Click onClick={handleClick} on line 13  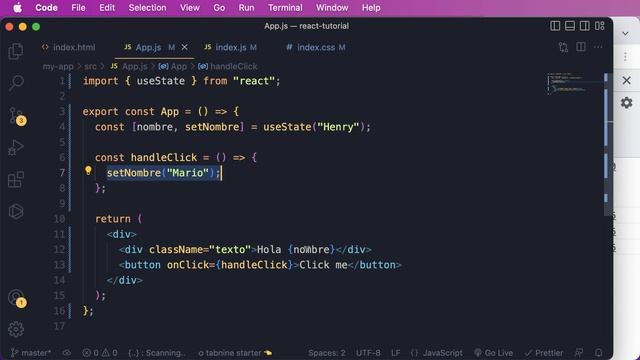[230, 265]
